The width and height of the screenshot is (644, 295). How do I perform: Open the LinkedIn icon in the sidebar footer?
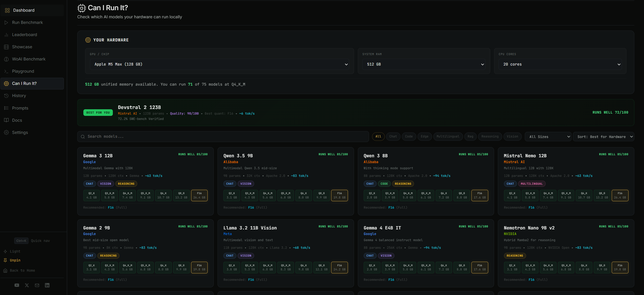[x=47, y=285]
